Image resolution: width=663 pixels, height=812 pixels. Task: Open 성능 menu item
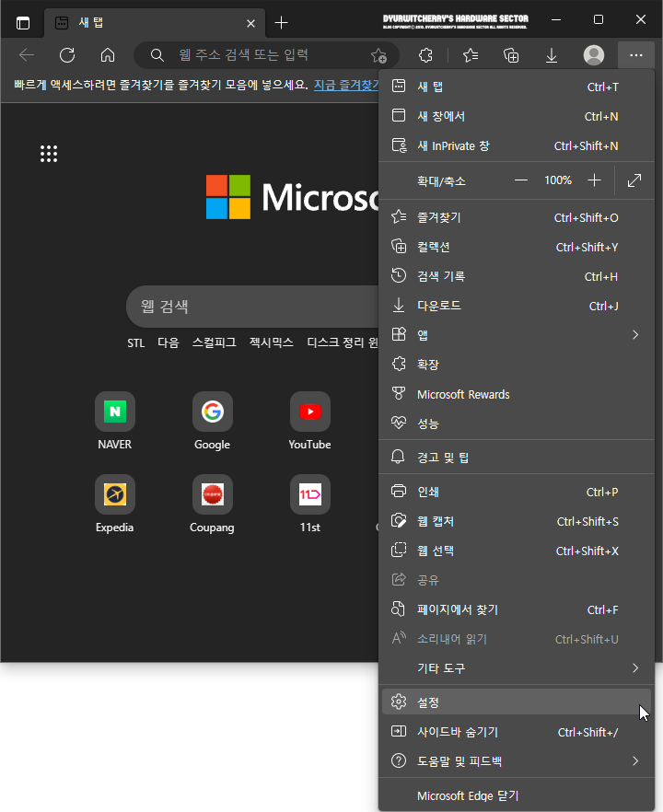click(x=517, y=423)
